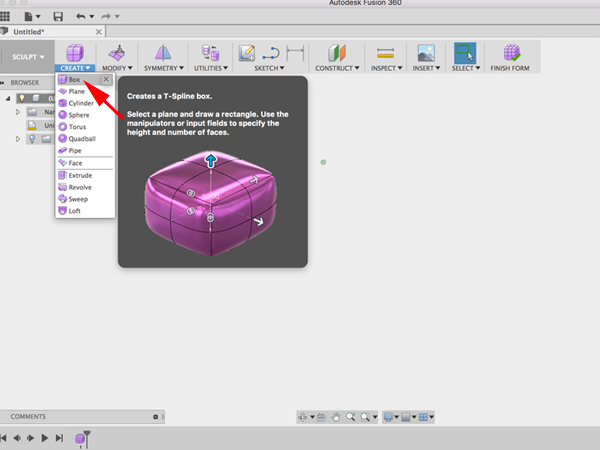600x450 pixels.
Task: Choose Extrude from Create menu
Action: [85, 175]
